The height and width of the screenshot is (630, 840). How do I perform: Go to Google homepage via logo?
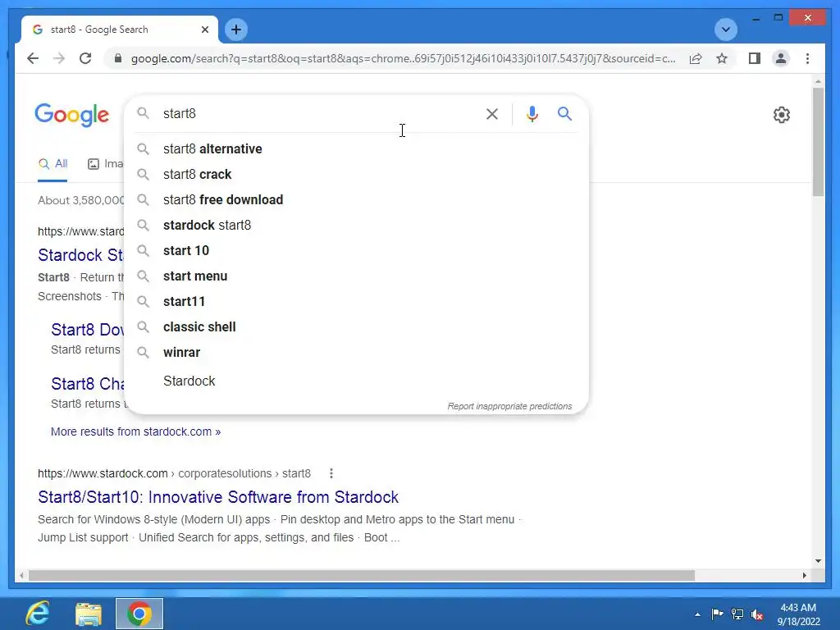click(x=72, y=115)
